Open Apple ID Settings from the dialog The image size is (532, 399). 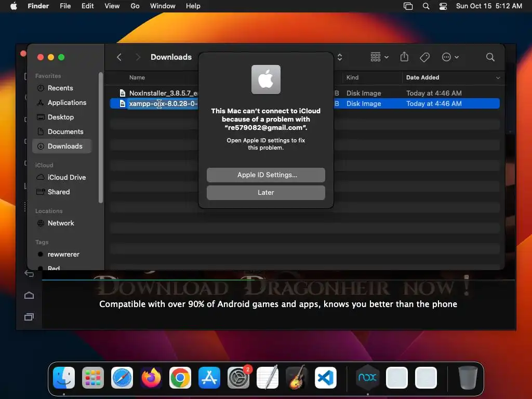pos(265,175)
